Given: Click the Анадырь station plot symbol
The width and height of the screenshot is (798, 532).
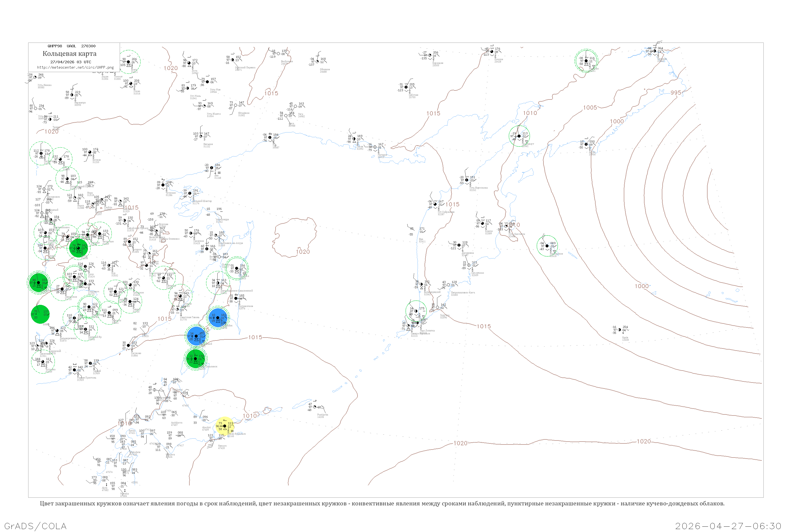Looking at the screenshot, I should click(654, 51).
